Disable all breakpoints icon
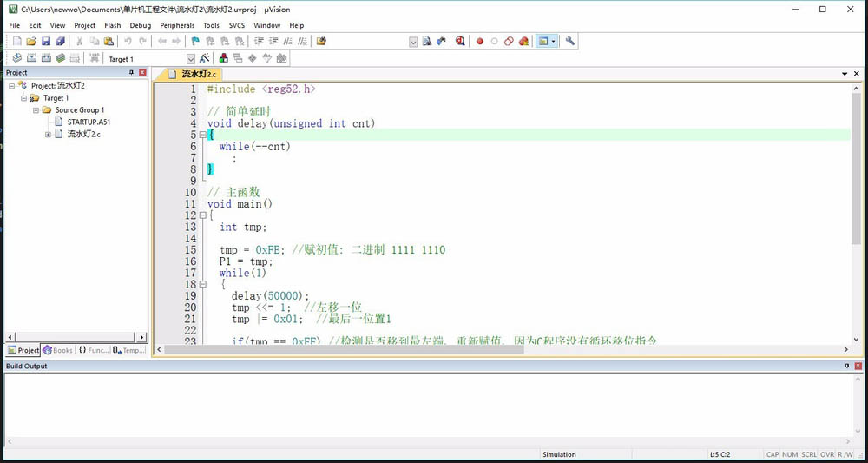 [x=509, y=41]
